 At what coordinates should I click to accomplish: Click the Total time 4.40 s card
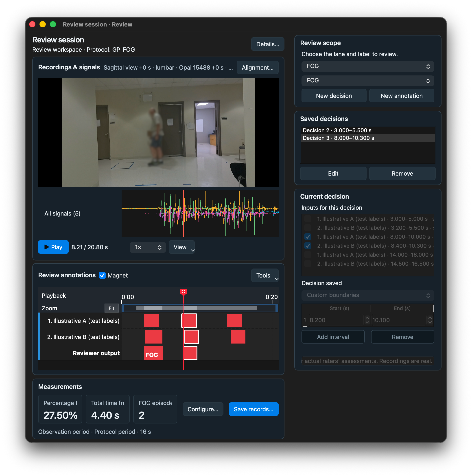click(x=107, y=409)
